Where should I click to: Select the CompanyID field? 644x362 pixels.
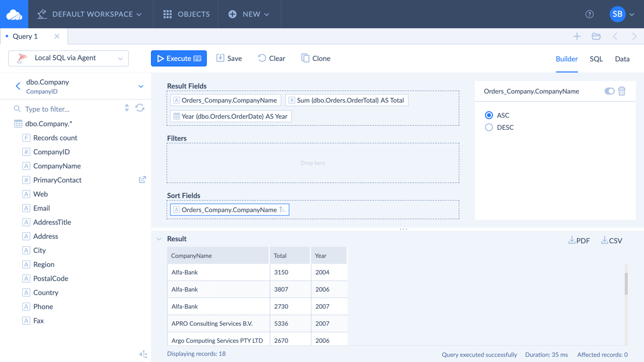coord(51,152)
